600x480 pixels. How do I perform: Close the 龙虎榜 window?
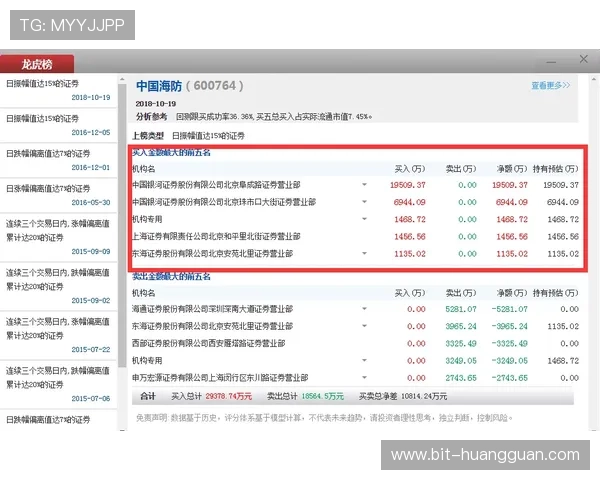(x=584, y=59)
